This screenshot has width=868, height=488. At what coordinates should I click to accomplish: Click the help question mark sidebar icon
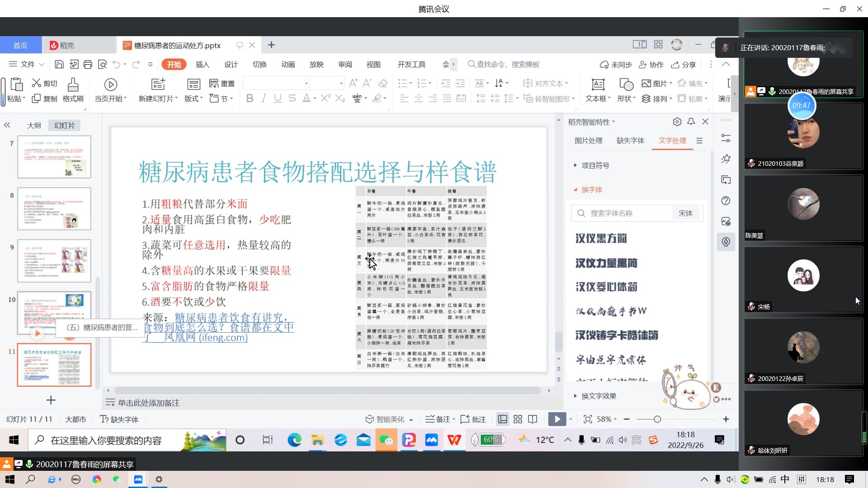(726, 201)
